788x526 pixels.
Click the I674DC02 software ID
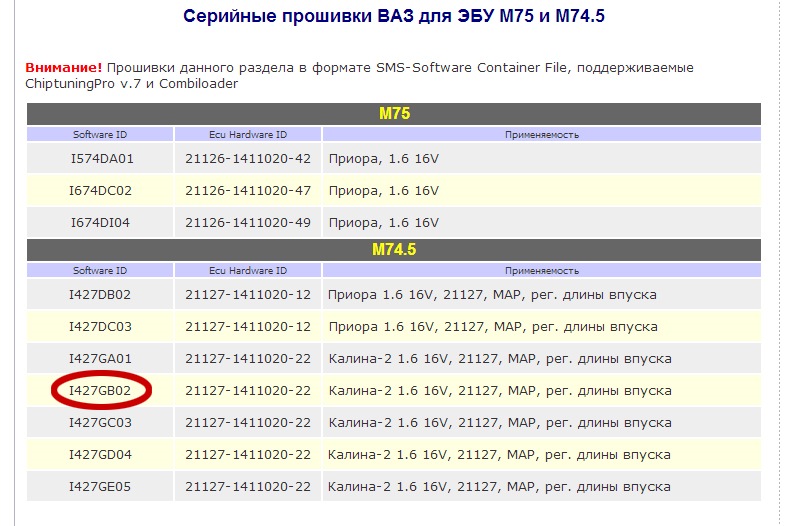100,191
